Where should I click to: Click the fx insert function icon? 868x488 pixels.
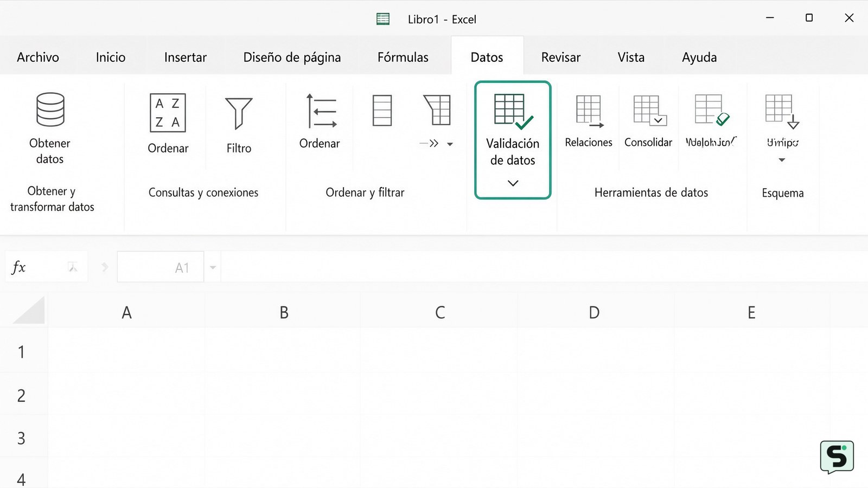(18, 267)
